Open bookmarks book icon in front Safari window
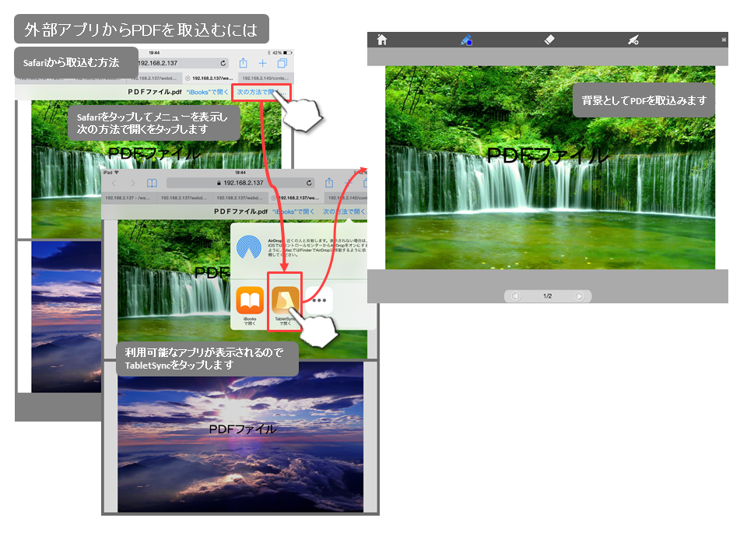747x560 pixels. coord(153,183)
